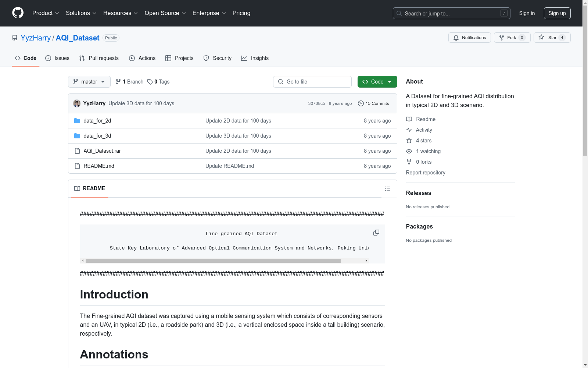Image resolution: width=588 pixels, height=368 pixels.
Task: Open the Pricing page
Action: [241, 13]
